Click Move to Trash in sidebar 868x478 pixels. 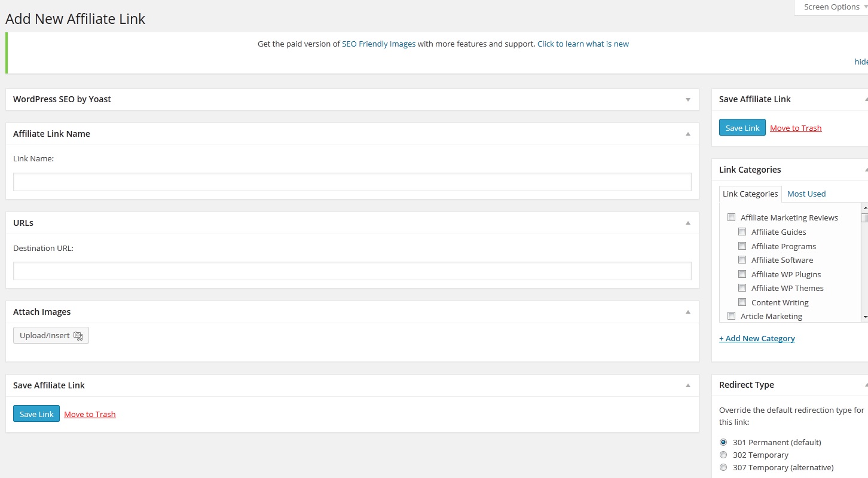tap(796, 128)
